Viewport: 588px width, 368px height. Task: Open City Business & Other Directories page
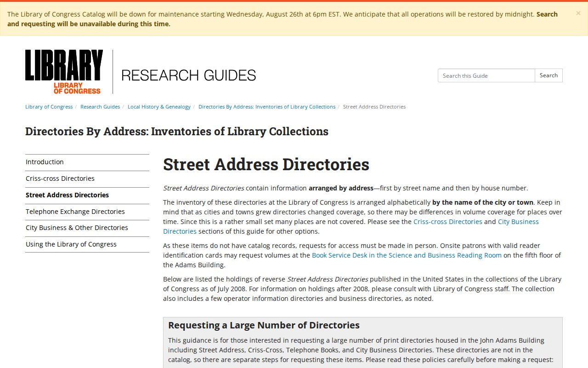click(87, 228)
